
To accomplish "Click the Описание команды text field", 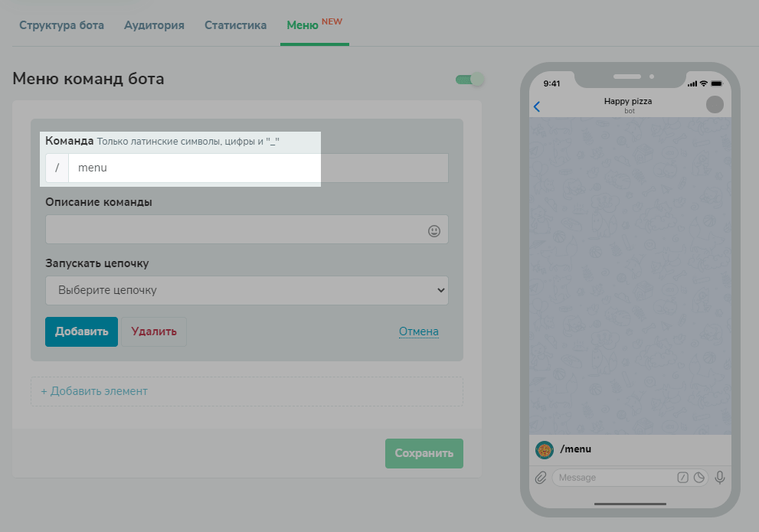I will [247, 229].
